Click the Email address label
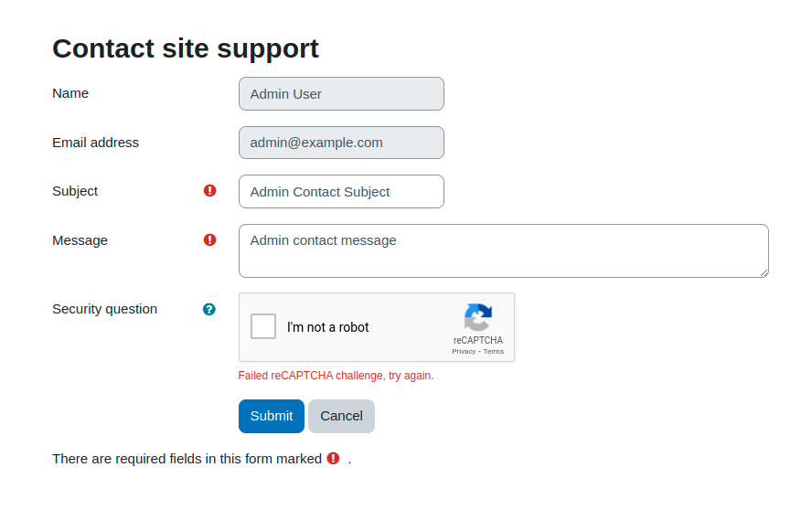This screenshot has width=812, height=510. pyautogui.click(x=96, y=143)
